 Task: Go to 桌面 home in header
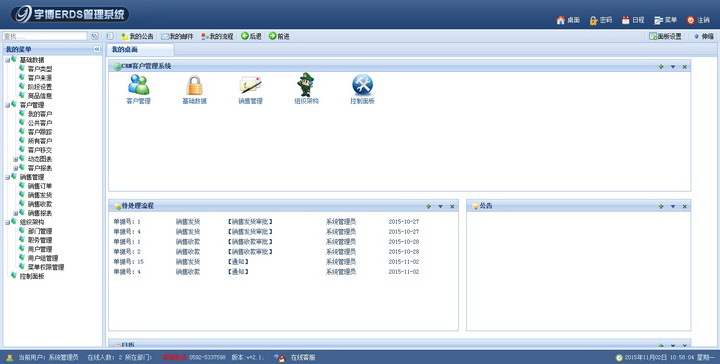tap(568, 20)
